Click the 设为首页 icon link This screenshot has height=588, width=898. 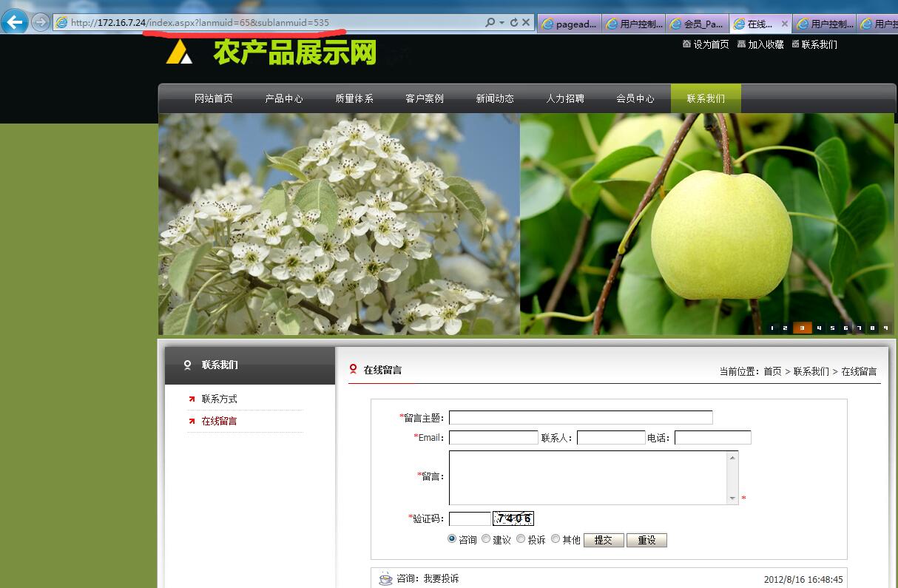[706, 44]
